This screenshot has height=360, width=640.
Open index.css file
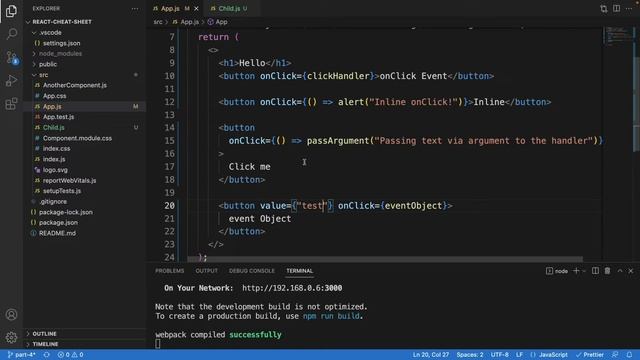tap(56, 149)
